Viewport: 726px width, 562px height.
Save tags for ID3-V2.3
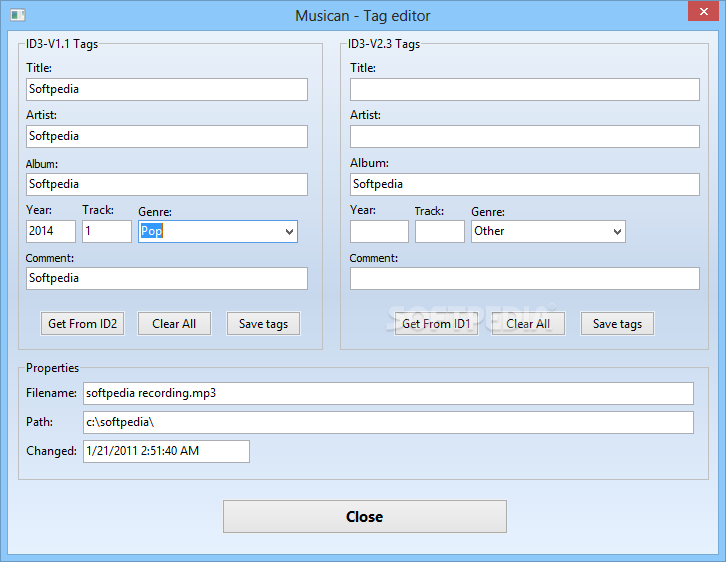(617, 324)
